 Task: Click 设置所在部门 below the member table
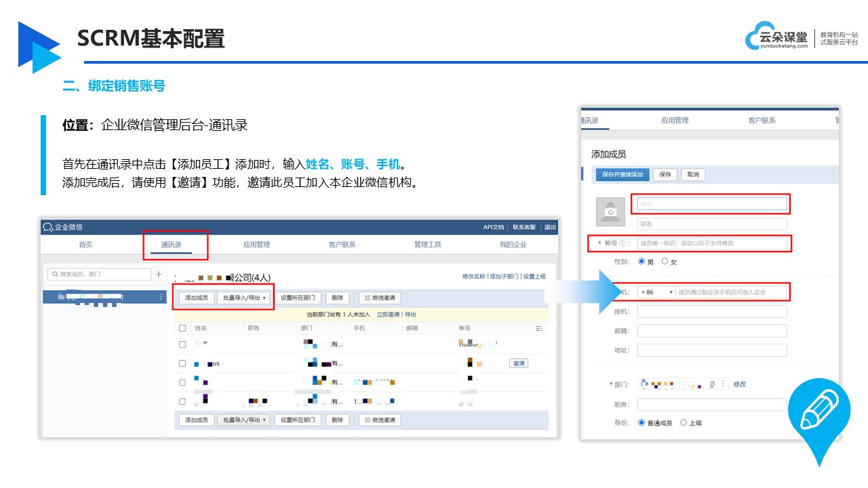298,420
